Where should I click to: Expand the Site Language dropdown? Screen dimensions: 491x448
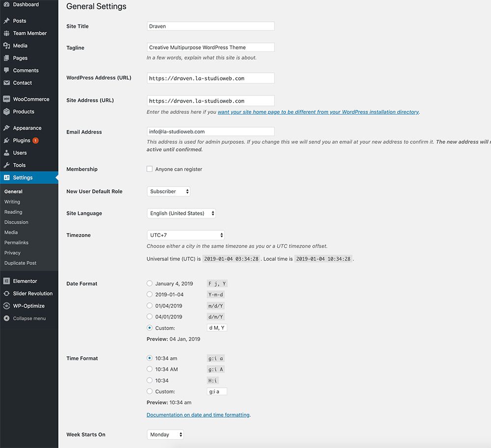pyautogui.click(x=181, y=213)
